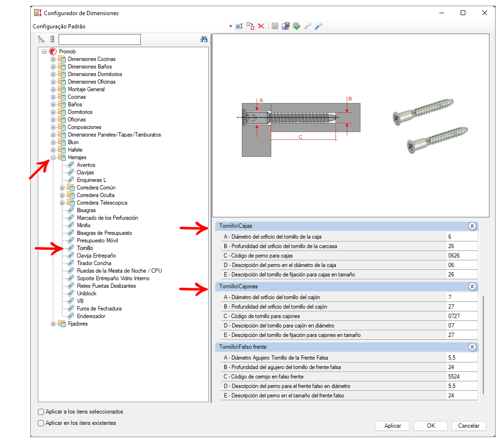497x448 pixels.
Task: Select the Tornillo tree item
Action: click(x=85, y=248)
